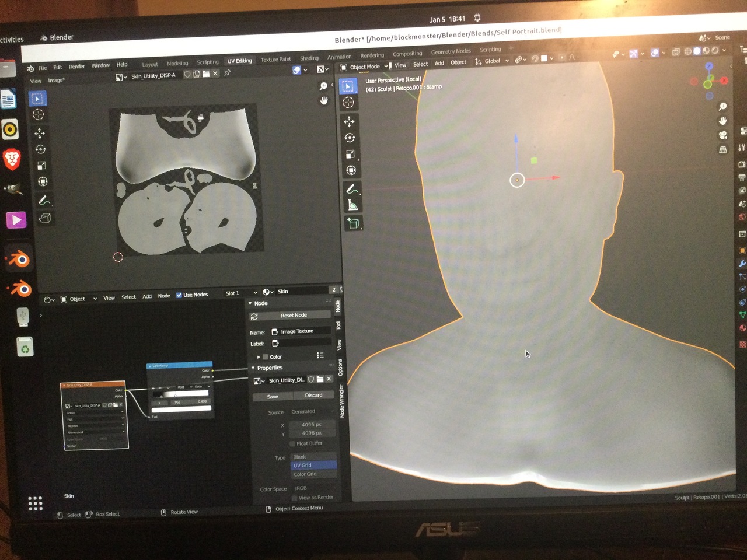Image resolution: width=747 pixels, height=560 pixels.
Task: Click the Save image button
Action: coord(273,397)
